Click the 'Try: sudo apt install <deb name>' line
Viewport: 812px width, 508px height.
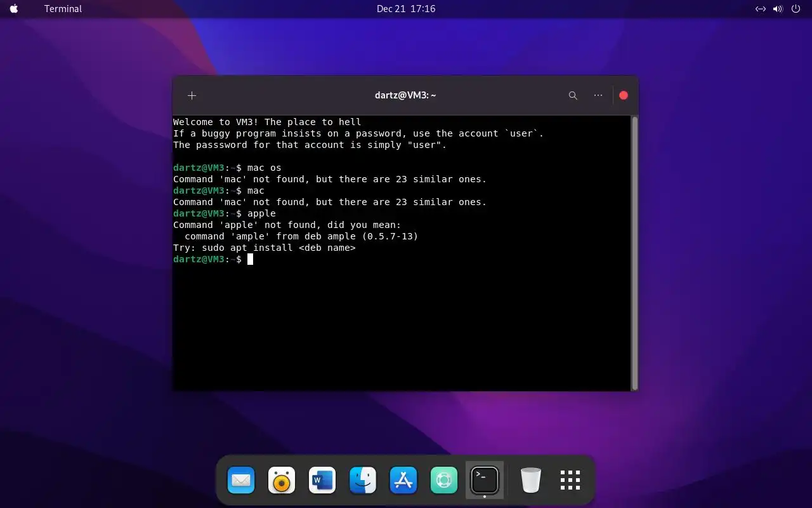[x=265, y=248]
